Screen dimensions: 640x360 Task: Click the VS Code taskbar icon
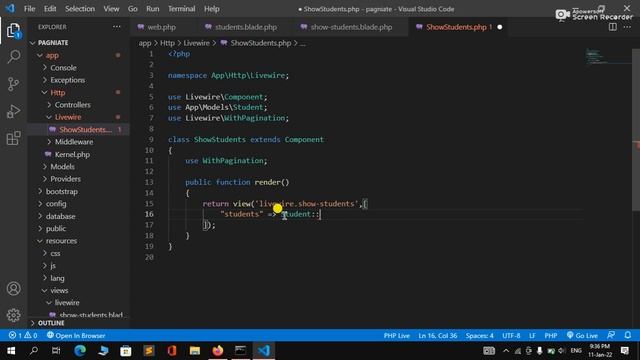pos(264,351)
